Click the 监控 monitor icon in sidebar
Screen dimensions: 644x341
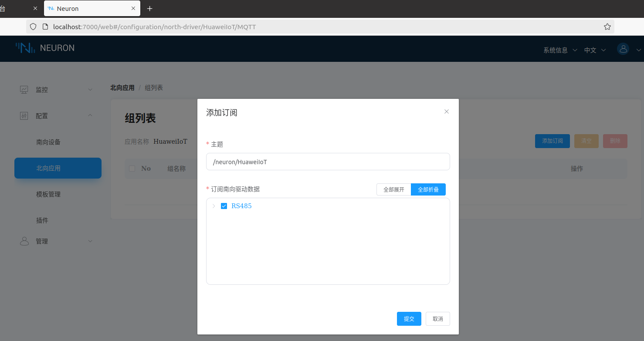(x=24, y=90)
